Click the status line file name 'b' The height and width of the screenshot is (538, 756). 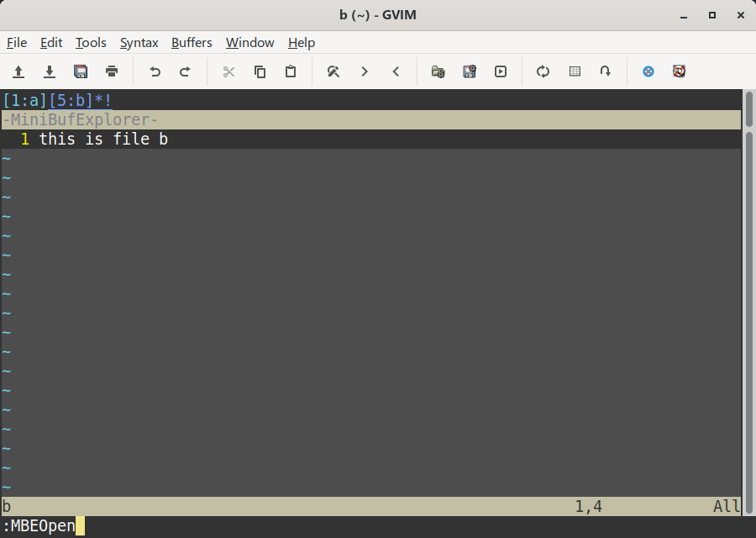coord(7,506)
